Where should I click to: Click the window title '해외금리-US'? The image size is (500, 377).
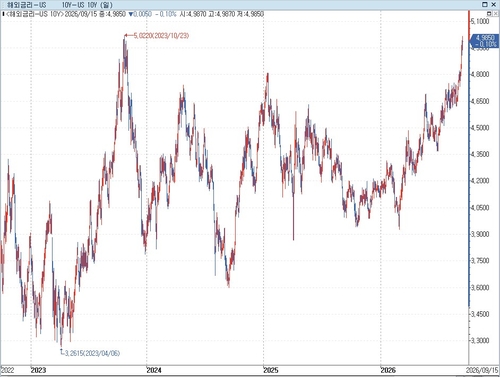[x=27, y=5]
